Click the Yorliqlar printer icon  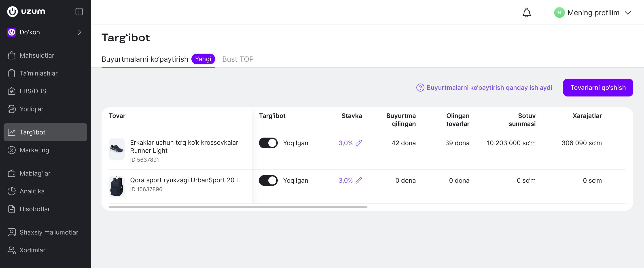pyautogui.click(x=11, y=109)
